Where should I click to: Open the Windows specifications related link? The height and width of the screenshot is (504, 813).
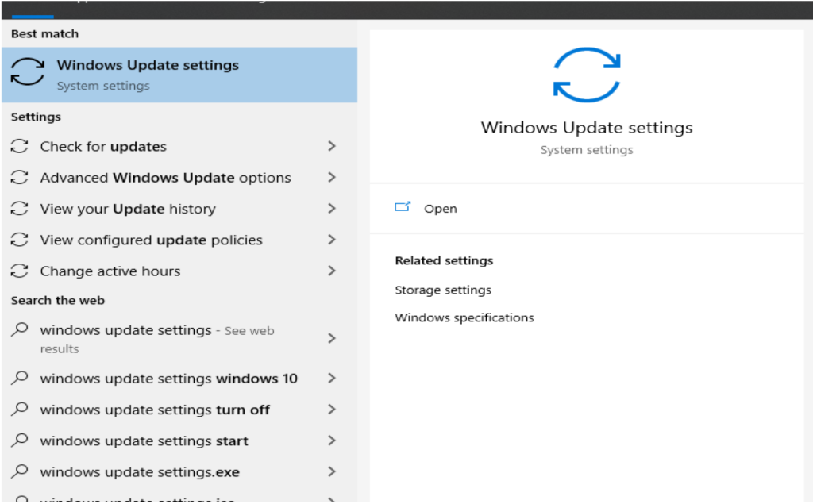click(x=464, y=317)
